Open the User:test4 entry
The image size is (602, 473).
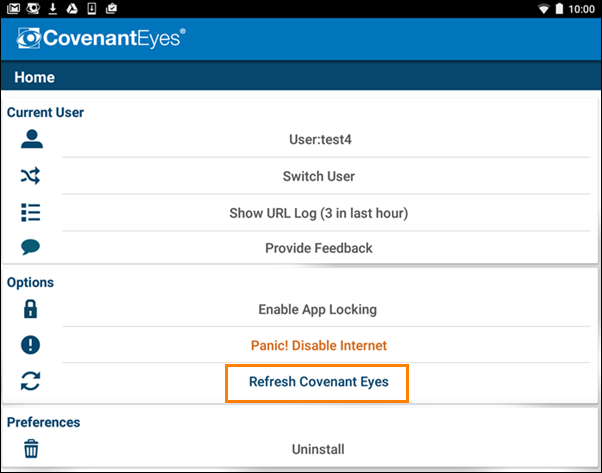click(320, 139)
